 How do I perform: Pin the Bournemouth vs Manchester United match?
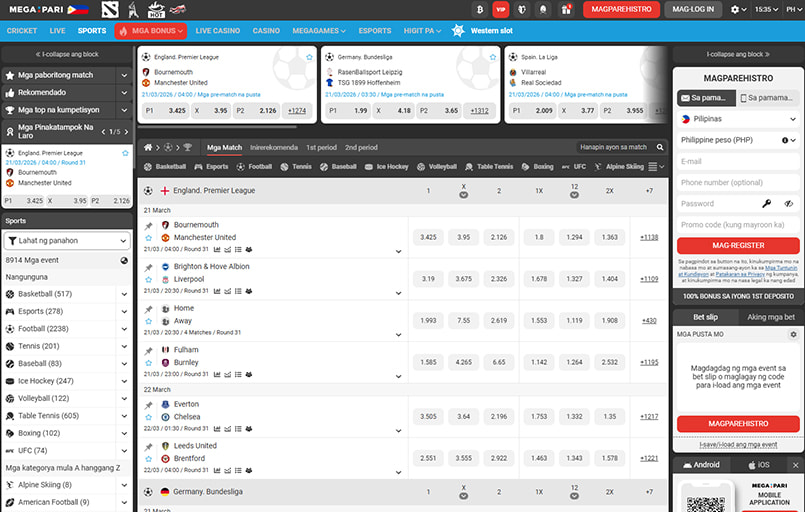(149, 226)
